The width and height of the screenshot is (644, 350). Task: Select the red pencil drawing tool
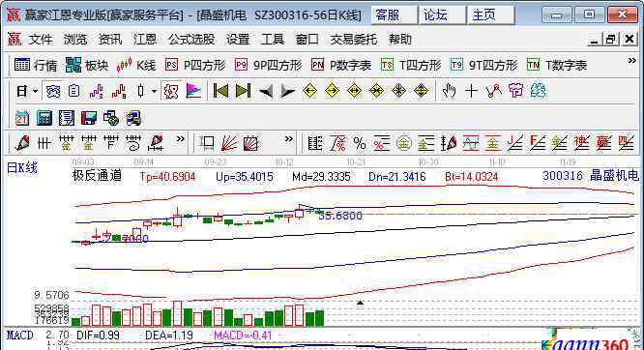coord(22,143)
